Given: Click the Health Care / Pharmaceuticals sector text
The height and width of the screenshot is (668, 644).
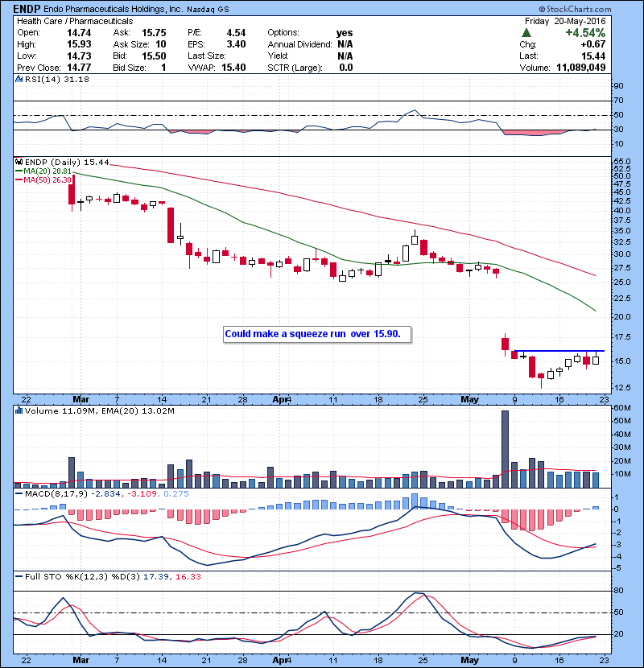Looking at the screenshot, I should pyautogui.click(x=75, y=21).
